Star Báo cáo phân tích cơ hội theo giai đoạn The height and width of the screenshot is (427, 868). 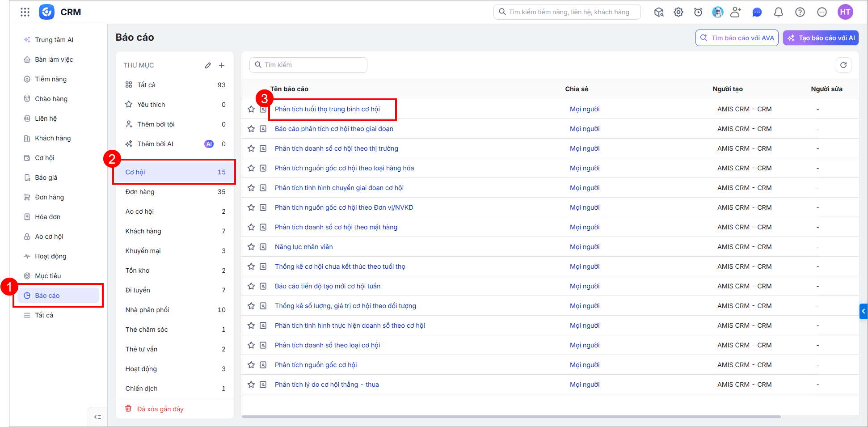[x=251, y=129]
